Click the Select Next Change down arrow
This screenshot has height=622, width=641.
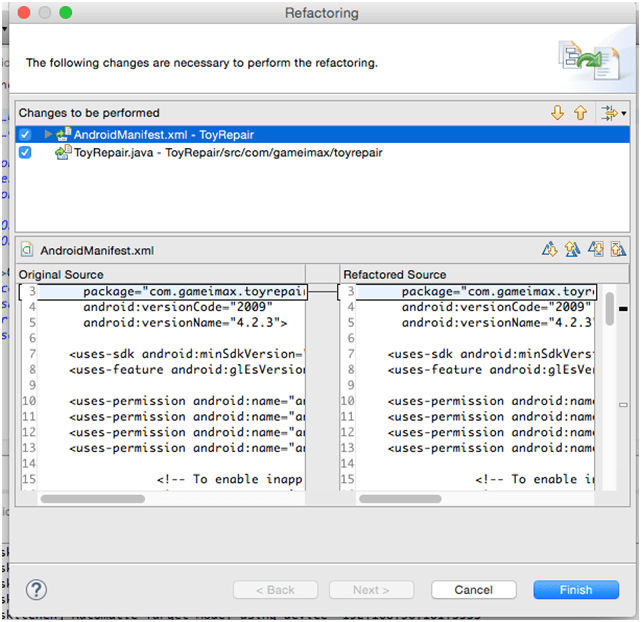(x=558, y=114)
